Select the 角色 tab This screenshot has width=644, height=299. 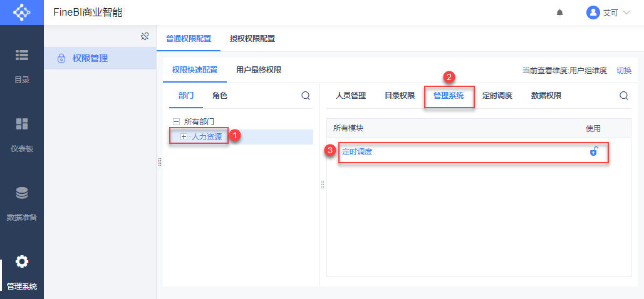pyautogui.click(x=219, y=96)
